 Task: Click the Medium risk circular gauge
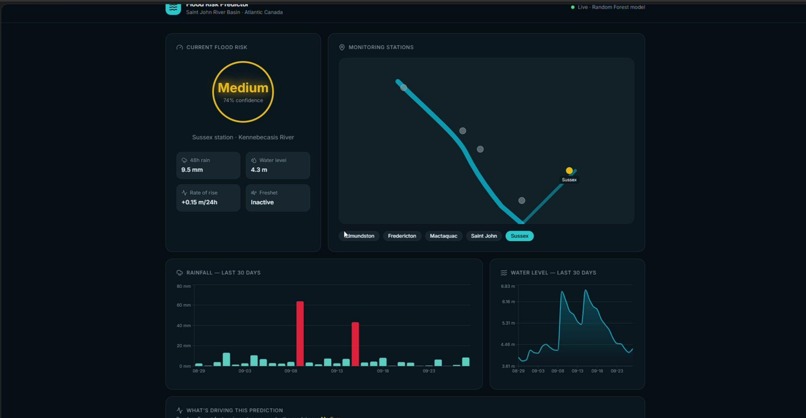click(x=243, y=92)
